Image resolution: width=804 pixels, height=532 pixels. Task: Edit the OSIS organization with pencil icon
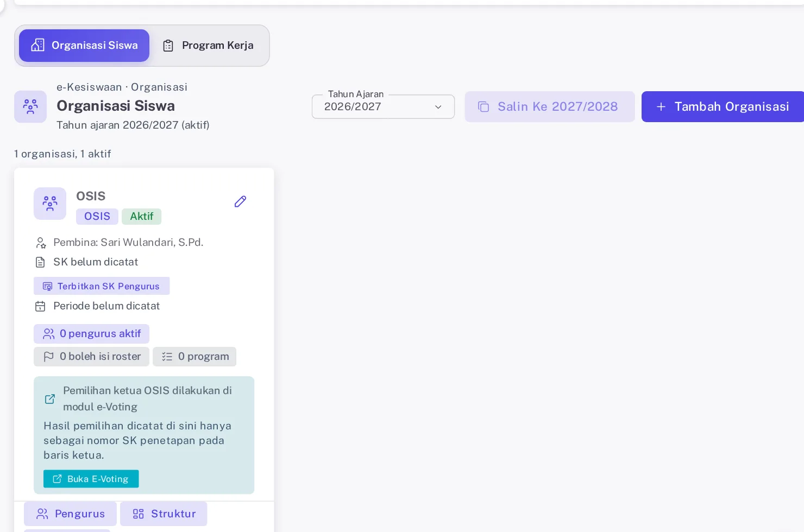[240, 201]
